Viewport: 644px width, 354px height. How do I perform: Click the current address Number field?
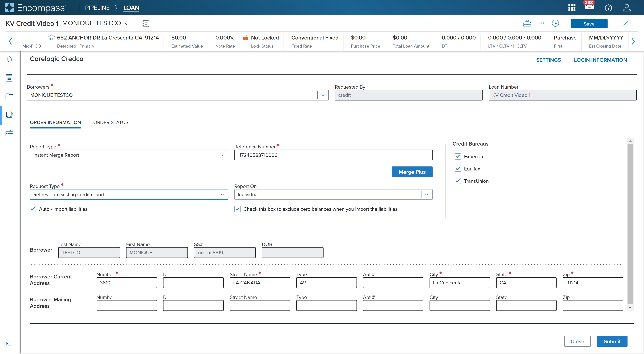[127, 283]
